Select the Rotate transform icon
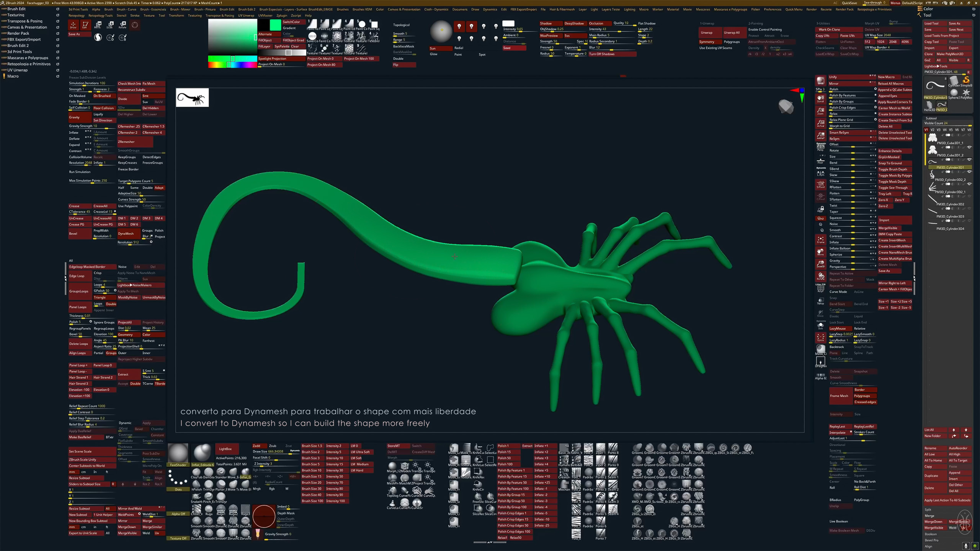This screenshot has height=551, width=980. coord(122,25)
